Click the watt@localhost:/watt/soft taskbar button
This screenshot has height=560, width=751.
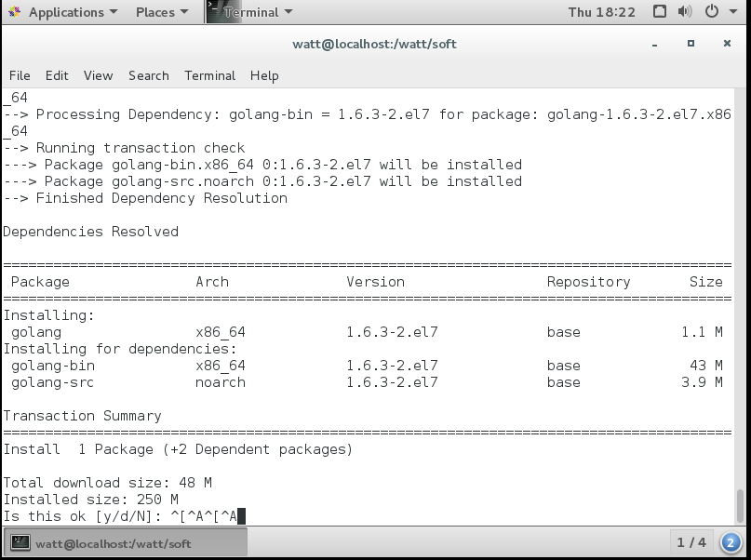point(125,543)
